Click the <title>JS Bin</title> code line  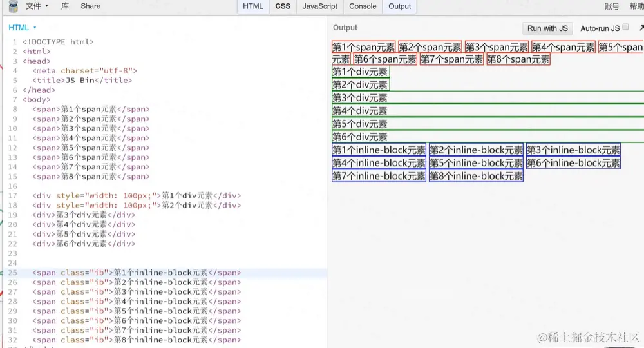(82, 80)
